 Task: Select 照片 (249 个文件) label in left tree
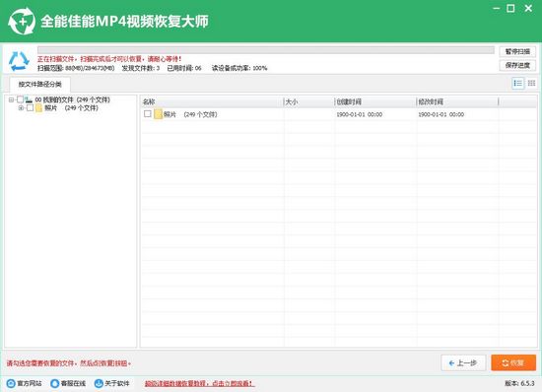pos(71,108)
